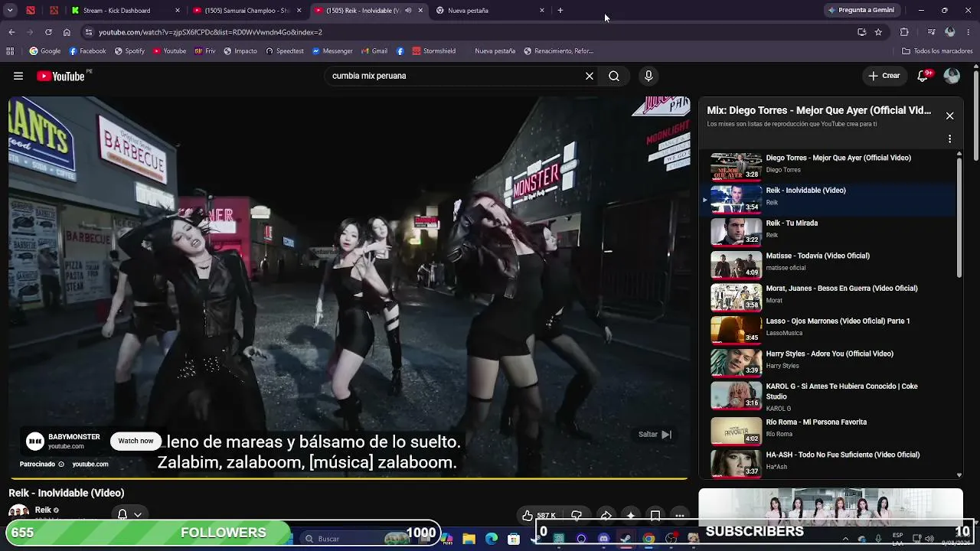The image size is (980, 551).
Task: Open the Crear creation menu
Action: point(884,76)
